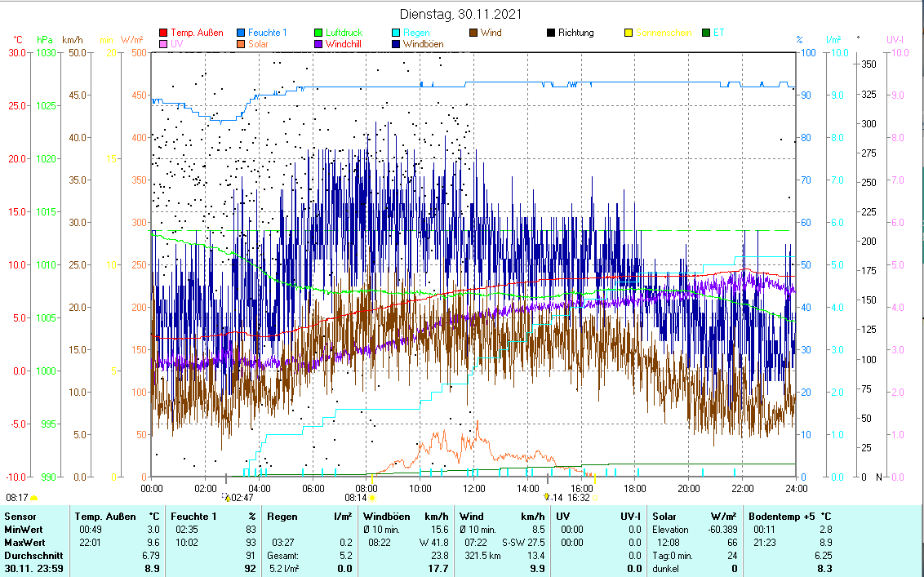Click the red Temp. Außen legend swatch
Screen dimensions: 924x577
[x=163, y=33]
